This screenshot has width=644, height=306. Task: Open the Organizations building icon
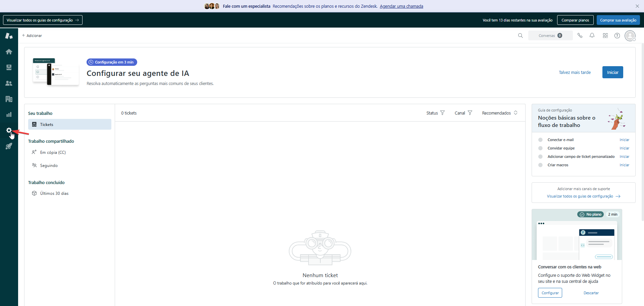coord(9,99)
